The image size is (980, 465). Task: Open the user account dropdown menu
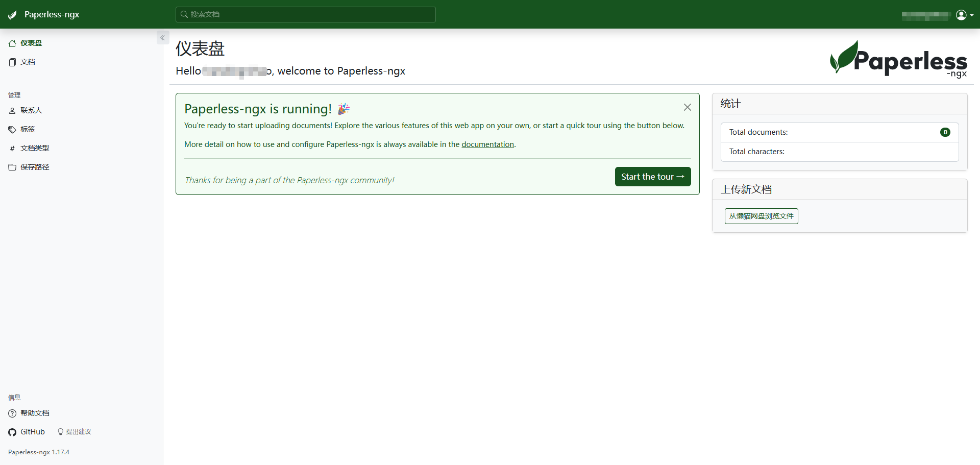pyautogui.click(x=964, y=15)
